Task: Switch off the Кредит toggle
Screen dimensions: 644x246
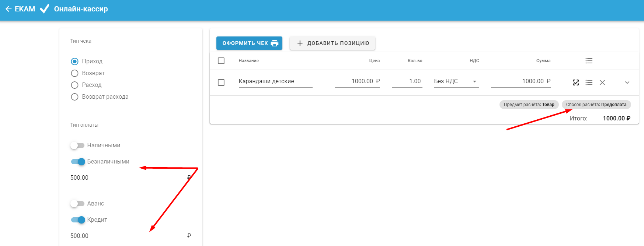Action: pyautogui.click(x=78, y=220)
